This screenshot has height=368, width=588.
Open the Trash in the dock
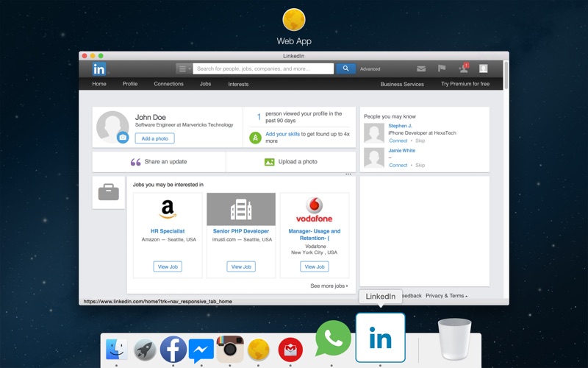click(x=454, y=339)
